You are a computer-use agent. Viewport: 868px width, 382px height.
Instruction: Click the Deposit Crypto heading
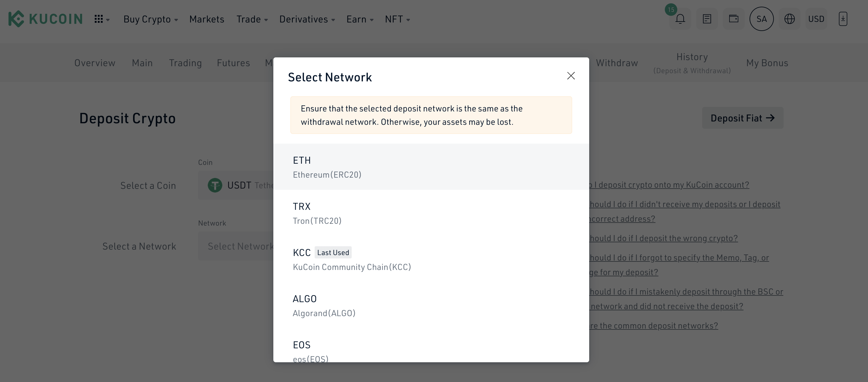tap(127, 118)
